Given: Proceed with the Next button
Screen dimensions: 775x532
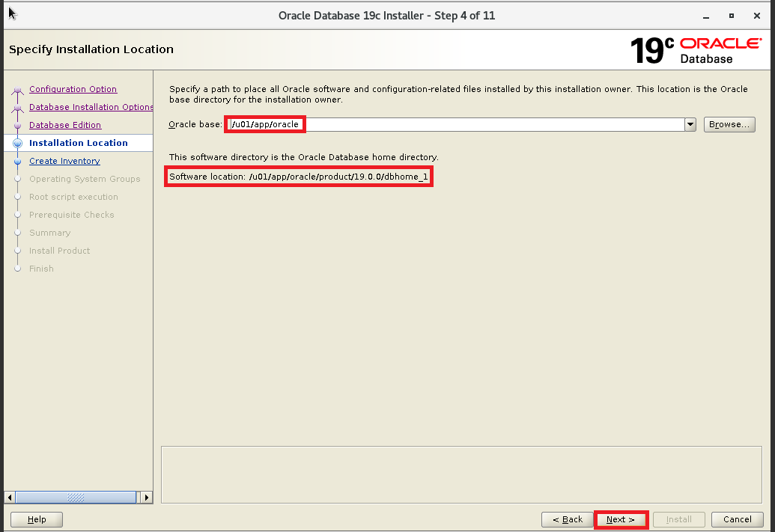Looking at the screenshot, I should [x=621, y=519].
